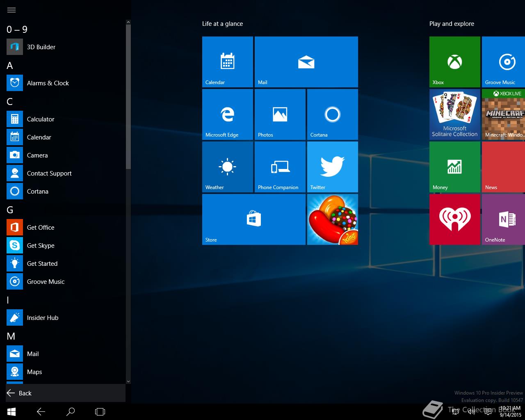Click the volume icon in system tray
Viewport: 525px width, 420px height.
pyautogui.click(x=472, y=412)
